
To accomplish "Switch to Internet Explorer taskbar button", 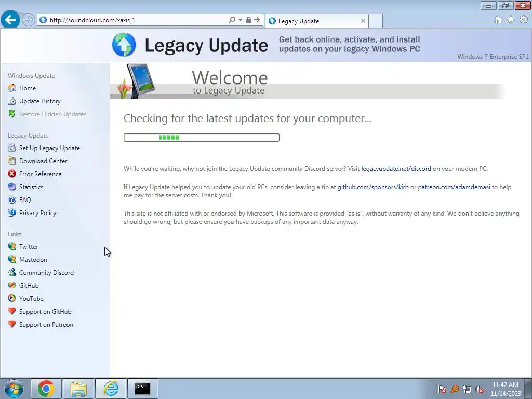I will [x=111, y=389].
